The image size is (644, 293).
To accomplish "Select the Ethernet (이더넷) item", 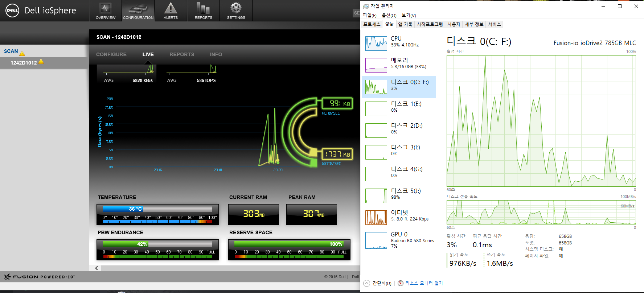I will click(399, 218).
